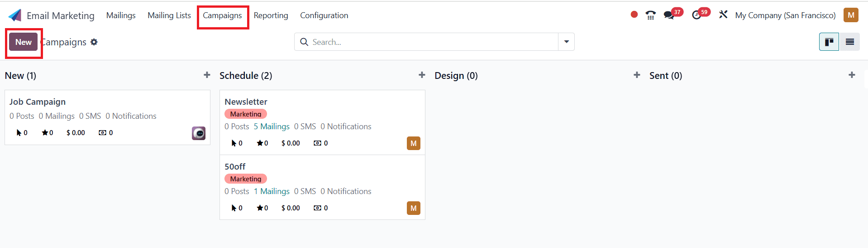Open the Reporting menu
Image resolution: width=868 pixels, height=248 pixels.
pyautogui.click(x=271, y=15)
